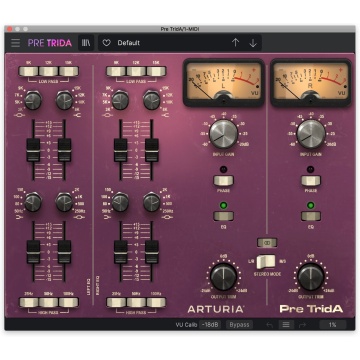
Task: Click Left EQ high shelf gain fader
Action: (x=64, y=150)
